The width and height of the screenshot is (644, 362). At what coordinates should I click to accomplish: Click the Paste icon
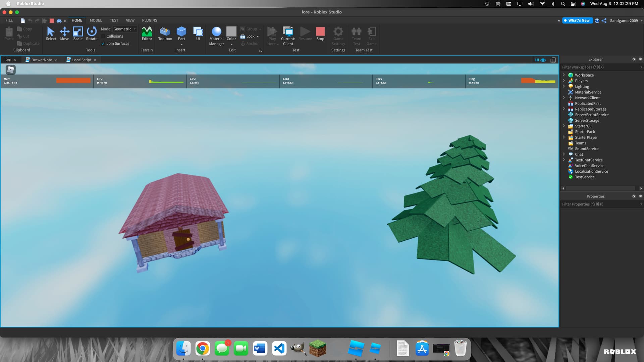(9, 32)
